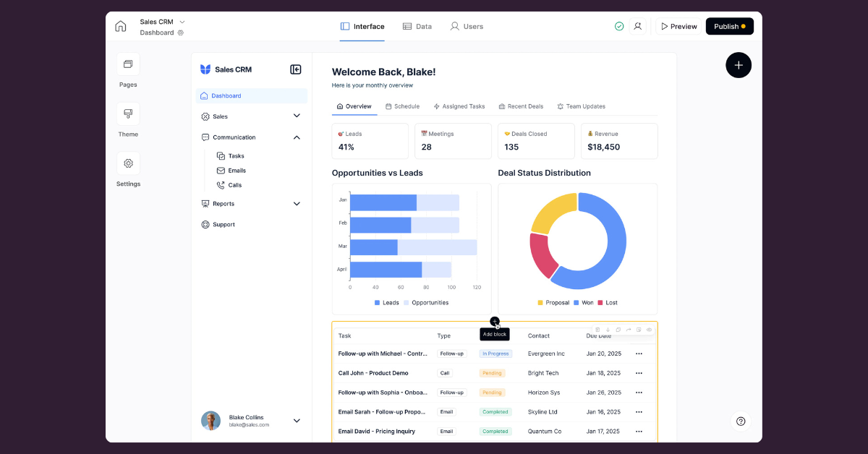
Task: Open the builder Settings gear
Action: [x=128, y=163]
